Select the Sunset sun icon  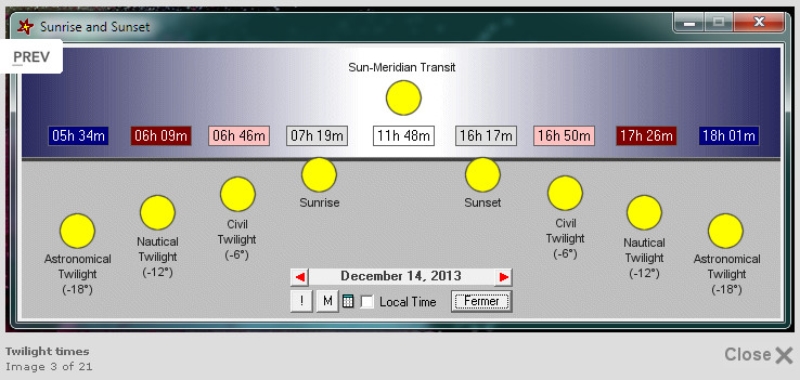click(483, 175)
